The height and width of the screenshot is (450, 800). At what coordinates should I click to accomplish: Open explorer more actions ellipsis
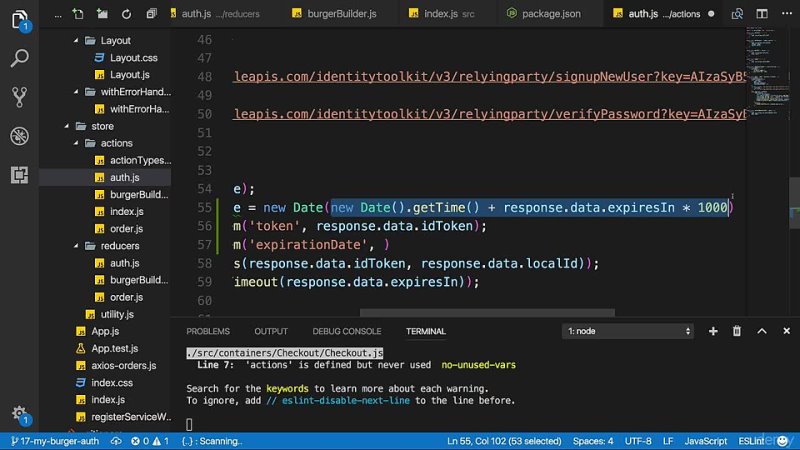[x=58, y=15]
